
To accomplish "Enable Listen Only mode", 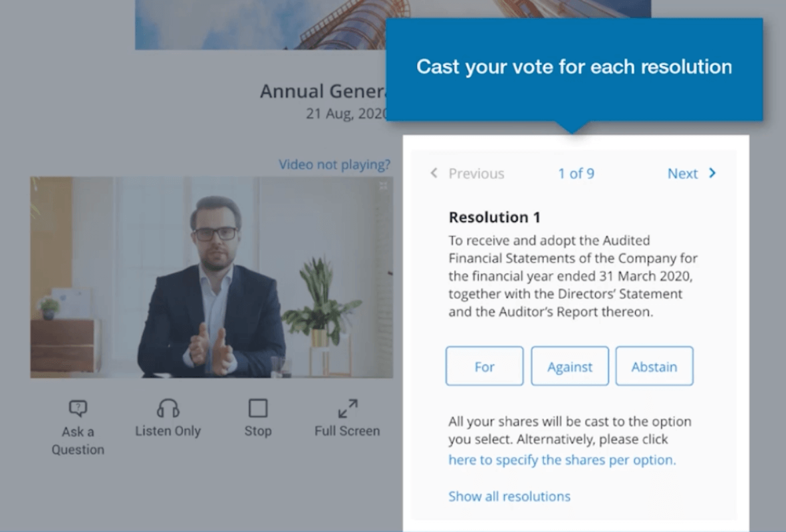I will (168, 418).
